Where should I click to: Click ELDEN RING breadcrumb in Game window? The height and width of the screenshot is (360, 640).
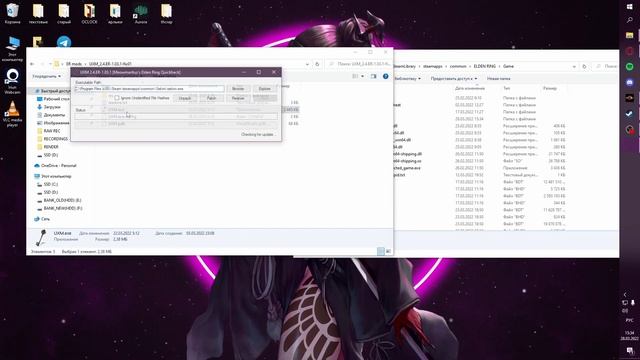[x=484, y=66]
